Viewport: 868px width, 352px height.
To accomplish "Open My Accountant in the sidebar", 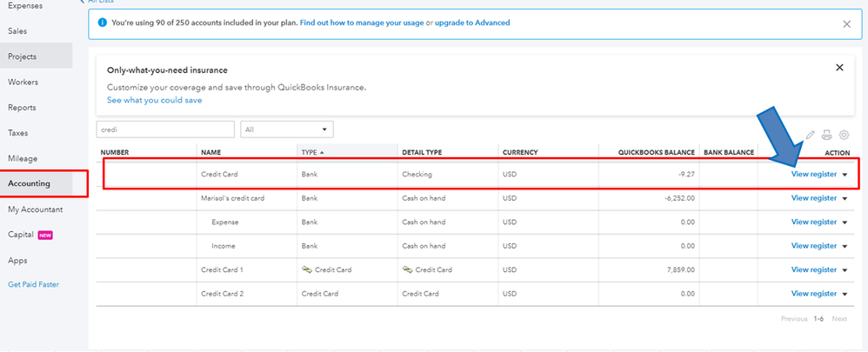I will 36,209.
